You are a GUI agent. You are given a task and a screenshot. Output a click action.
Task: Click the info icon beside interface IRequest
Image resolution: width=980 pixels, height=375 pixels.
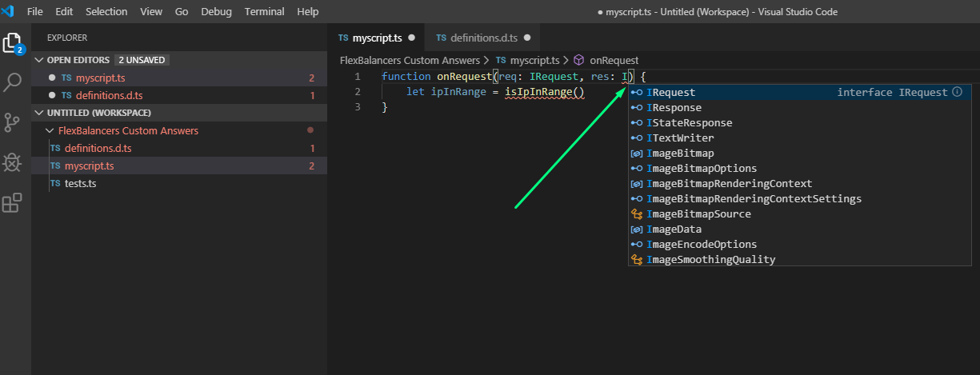957,93
